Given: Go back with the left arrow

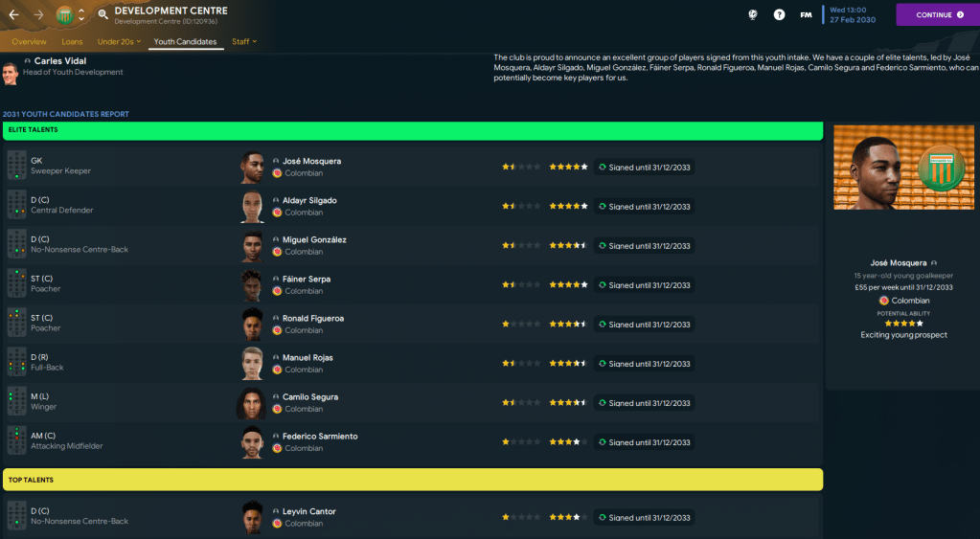Looking at the screenshot, I should pos(13,15).
